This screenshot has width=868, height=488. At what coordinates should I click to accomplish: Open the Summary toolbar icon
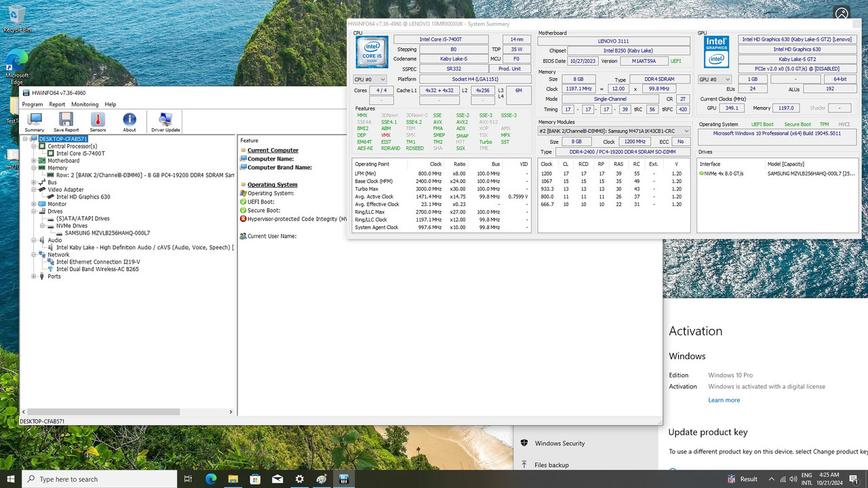coord(35,123)
